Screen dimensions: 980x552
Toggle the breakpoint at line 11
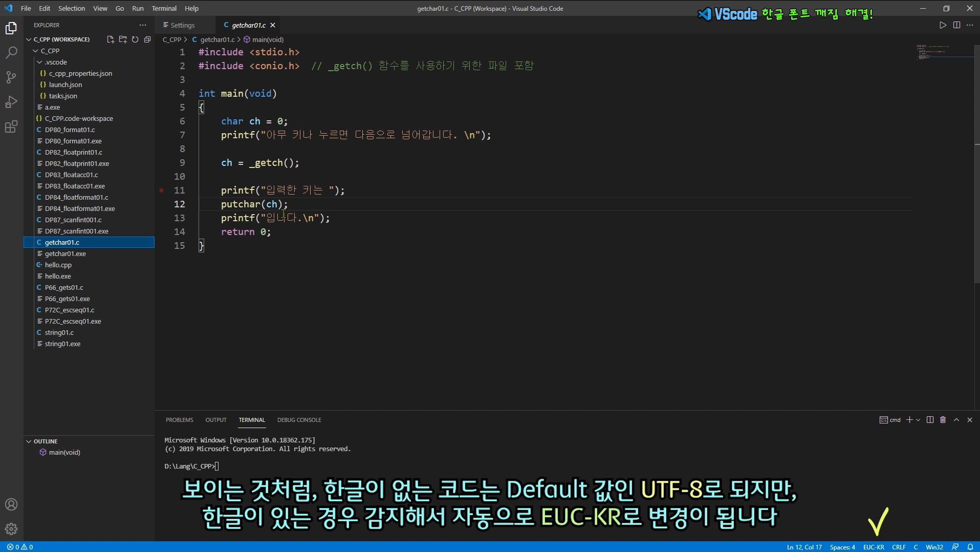161,190
